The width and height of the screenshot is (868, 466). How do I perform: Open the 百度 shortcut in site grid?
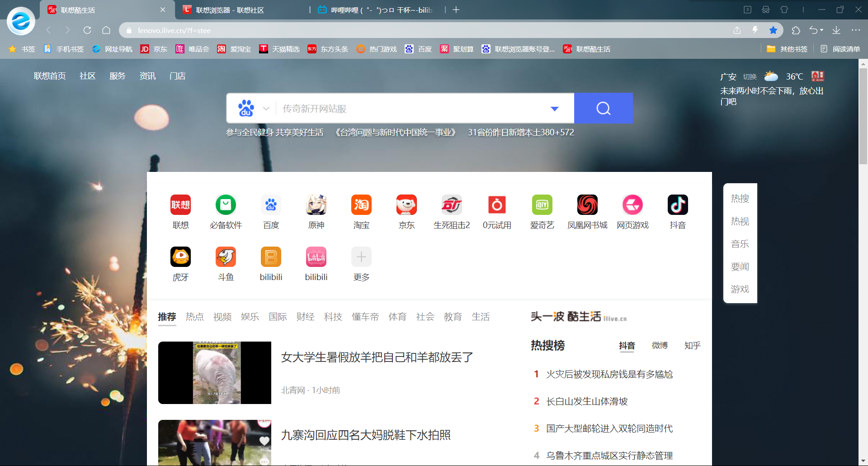click(271, 205)
